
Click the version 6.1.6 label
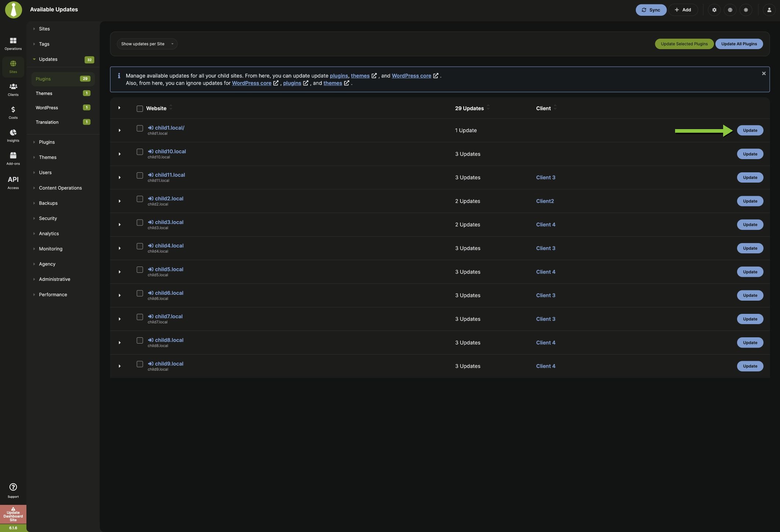point(13,528)
